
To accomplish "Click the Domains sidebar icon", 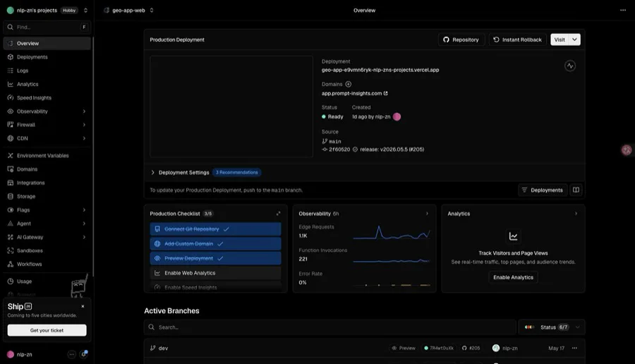I will (11, 169).
